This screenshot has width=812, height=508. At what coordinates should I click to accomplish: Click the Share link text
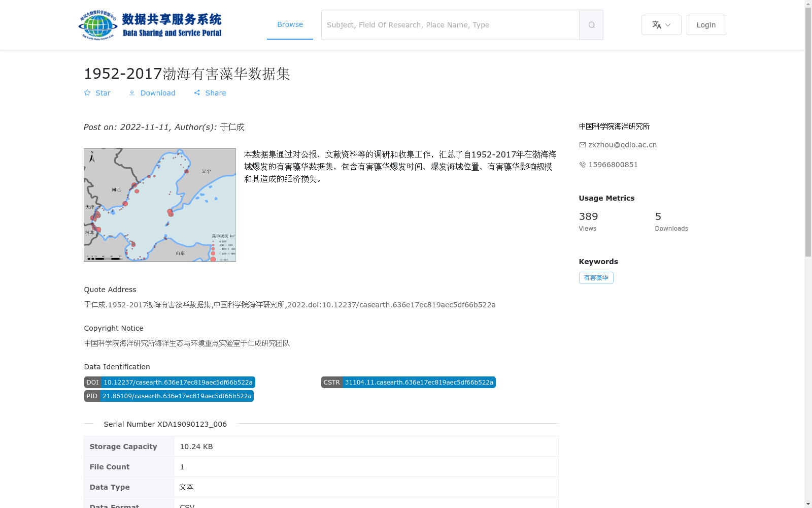coord(216,93)
